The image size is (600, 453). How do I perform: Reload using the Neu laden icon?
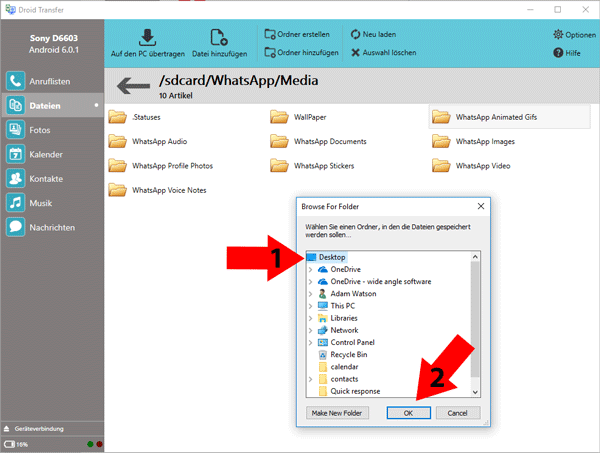[355, 34]
